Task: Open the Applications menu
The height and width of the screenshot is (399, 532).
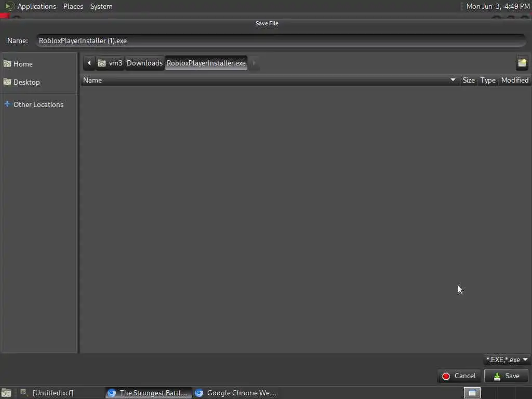Action: [37, 6]
